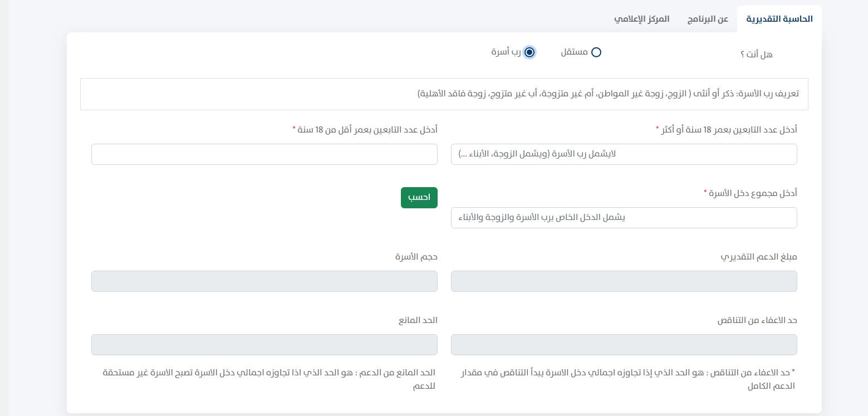The width and height of the screenshot is (868, 416).
Task: Click the الحد المانع result box
Action: [264, 345]
